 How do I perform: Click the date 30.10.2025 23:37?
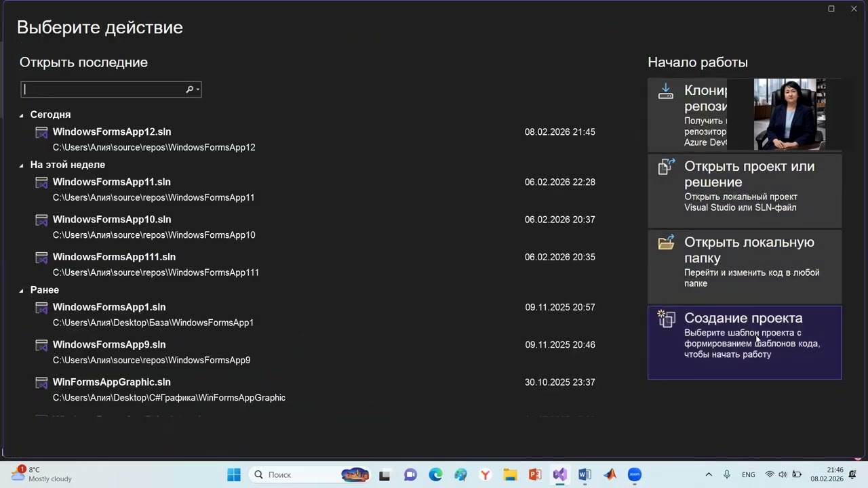560,382
